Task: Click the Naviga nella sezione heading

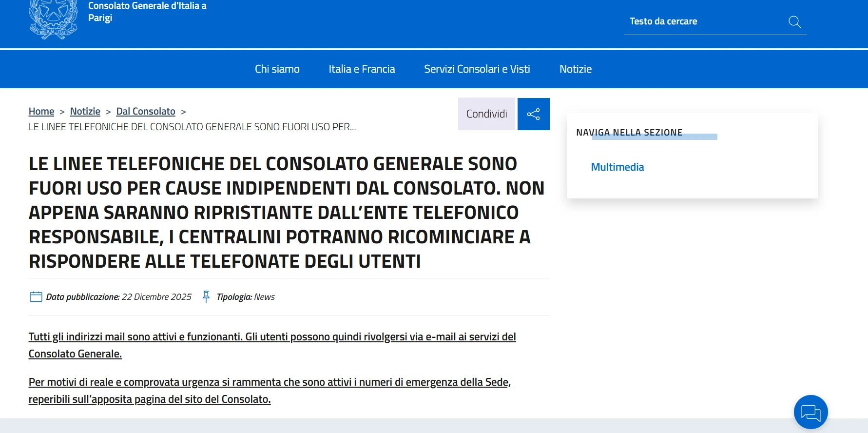Action: click(x=629, y=133)
